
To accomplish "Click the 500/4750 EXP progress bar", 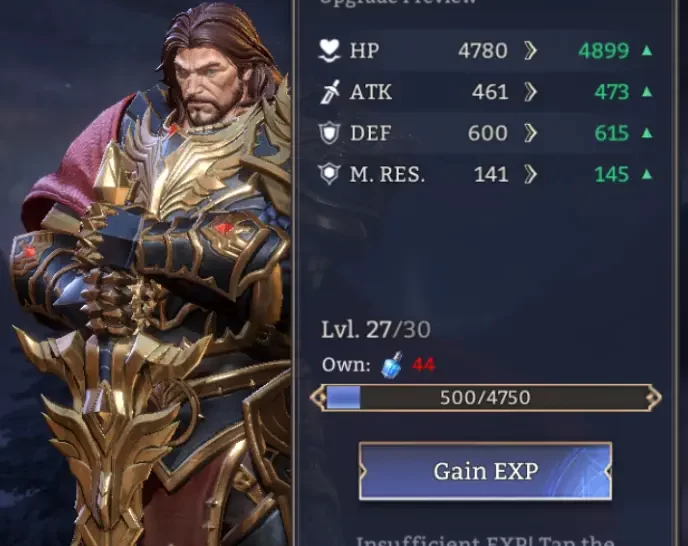I will click(486, 398).
